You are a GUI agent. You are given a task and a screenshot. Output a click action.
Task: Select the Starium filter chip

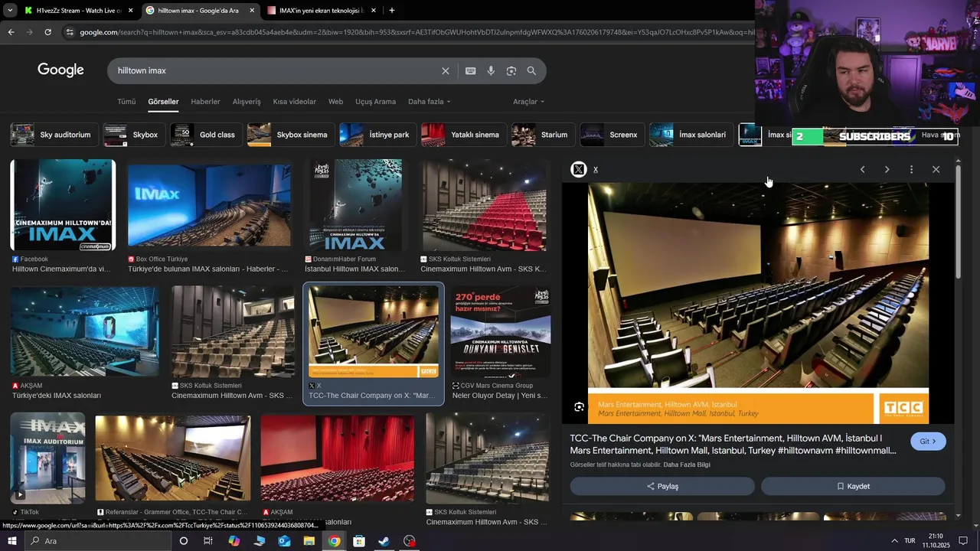(x=543, y=135)
